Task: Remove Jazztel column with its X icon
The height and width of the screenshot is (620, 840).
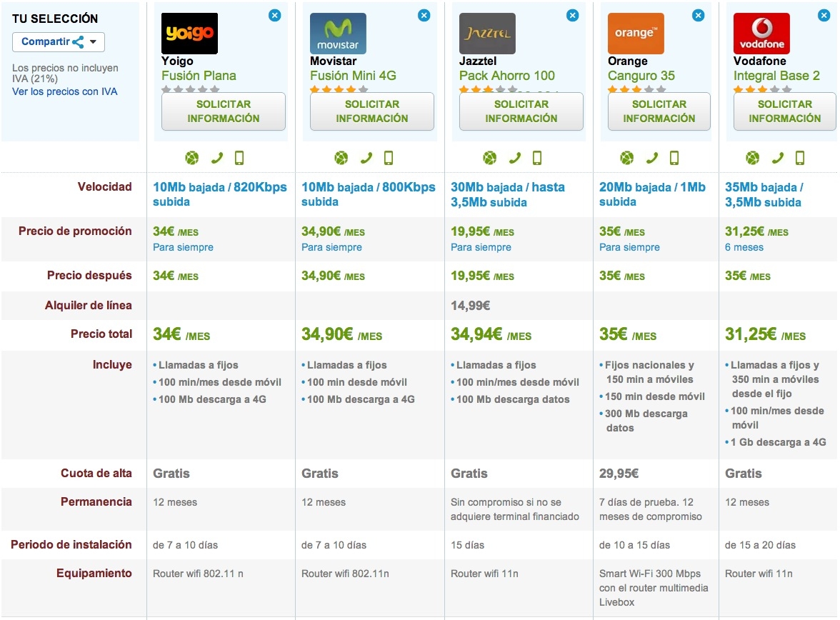Action: point(573,16)
